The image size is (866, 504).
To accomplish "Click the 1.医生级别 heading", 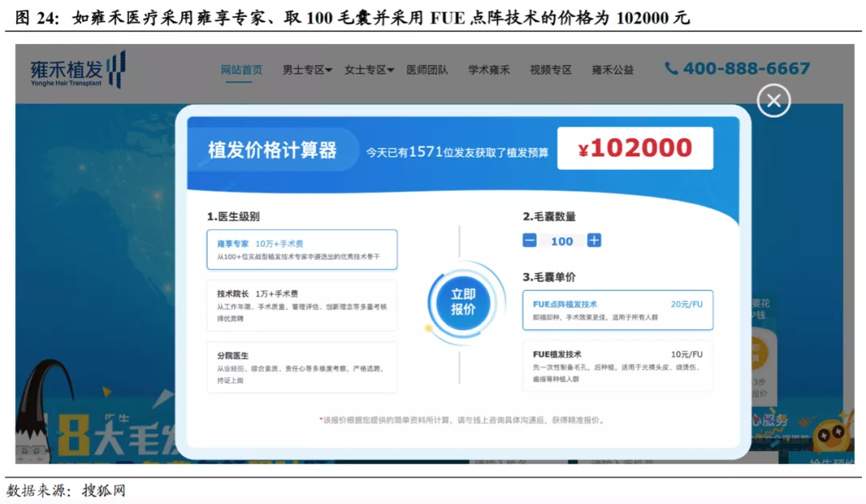I will tap(233, 216).
